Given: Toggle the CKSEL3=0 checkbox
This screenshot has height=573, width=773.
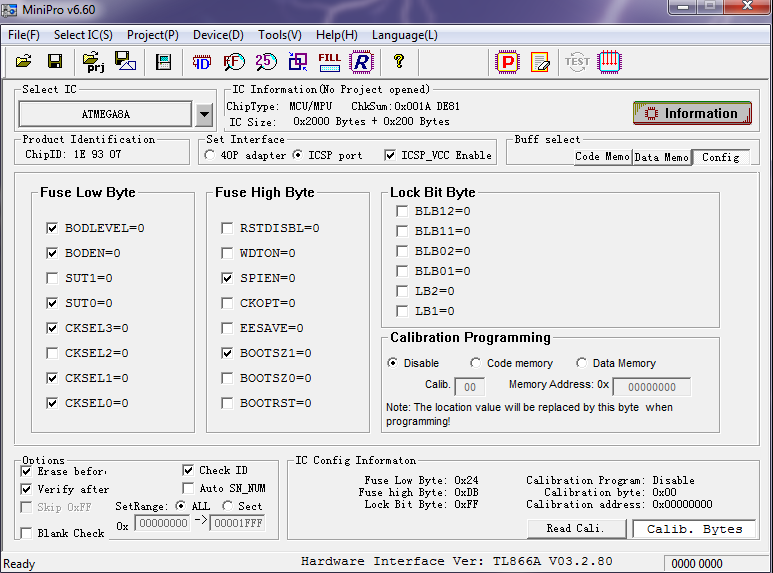Looking at the screenshot, I should coord(52,328).
